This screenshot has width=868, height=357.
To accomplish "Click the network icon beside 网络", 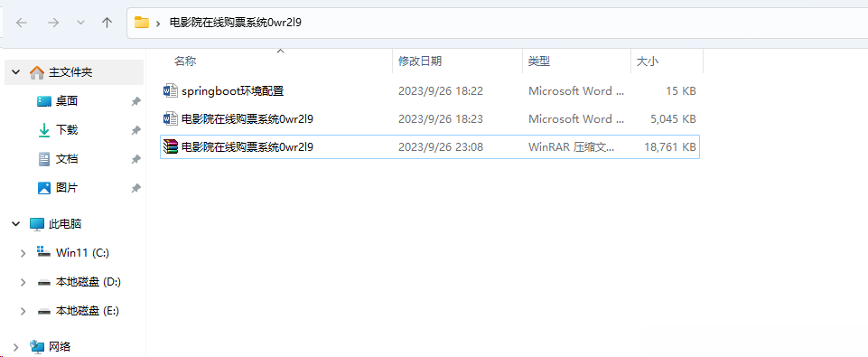I will [37, 347].
